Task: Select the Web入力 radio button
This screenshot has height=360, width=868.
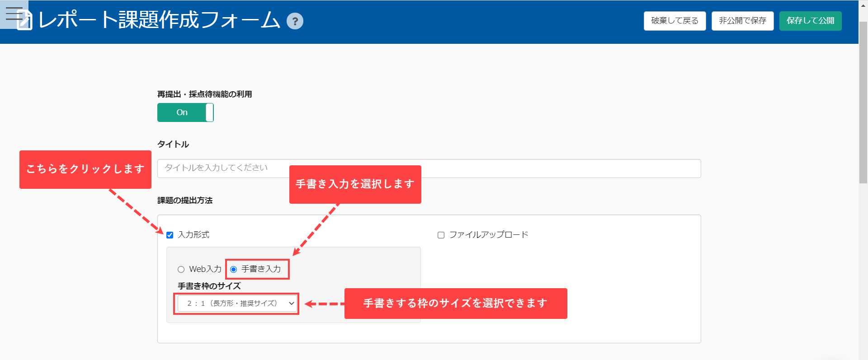Action: 181,270
